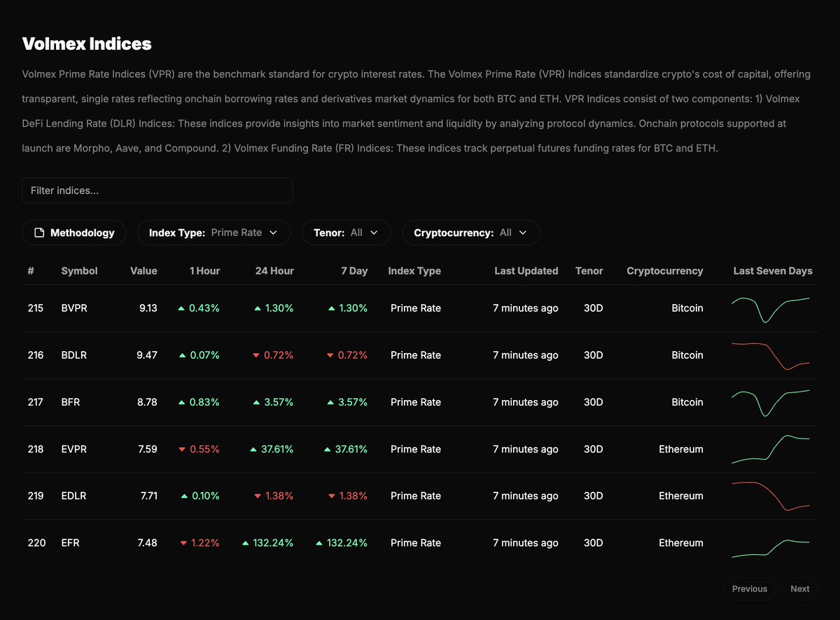Select the BVPR symbol
Viewport: 840px width, 620px height.
(x=74, y=308)
